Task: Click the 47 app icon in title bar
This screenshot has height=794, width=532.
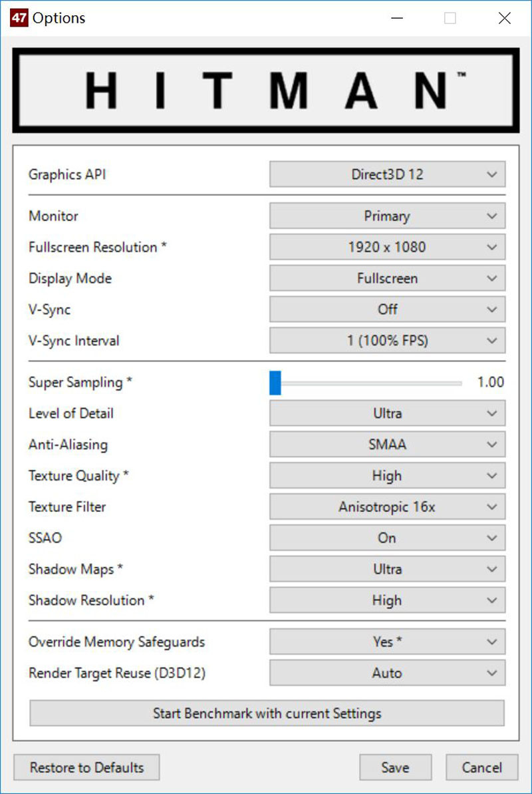Action: pyautogui.click(x=19, y=18)
